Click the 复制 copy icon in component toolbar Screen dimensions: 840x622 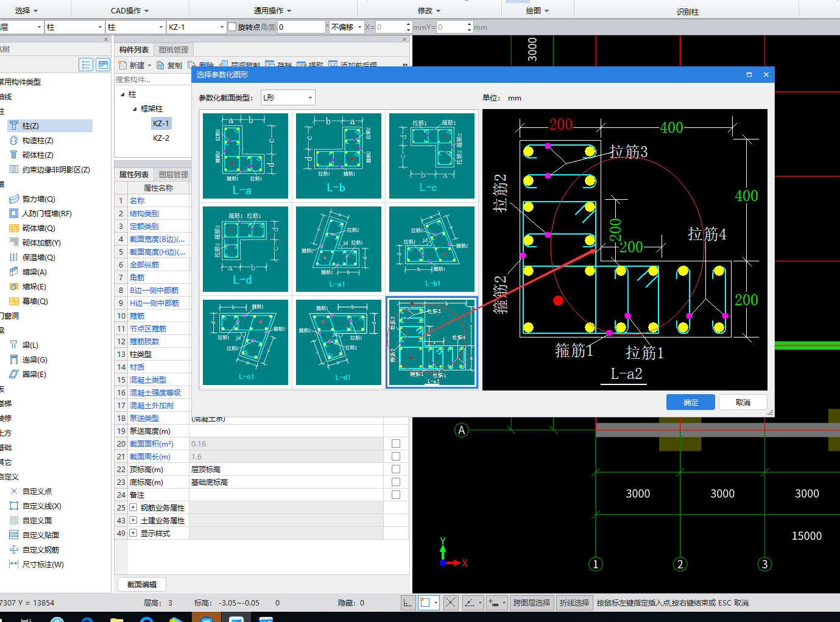[161, 65]
